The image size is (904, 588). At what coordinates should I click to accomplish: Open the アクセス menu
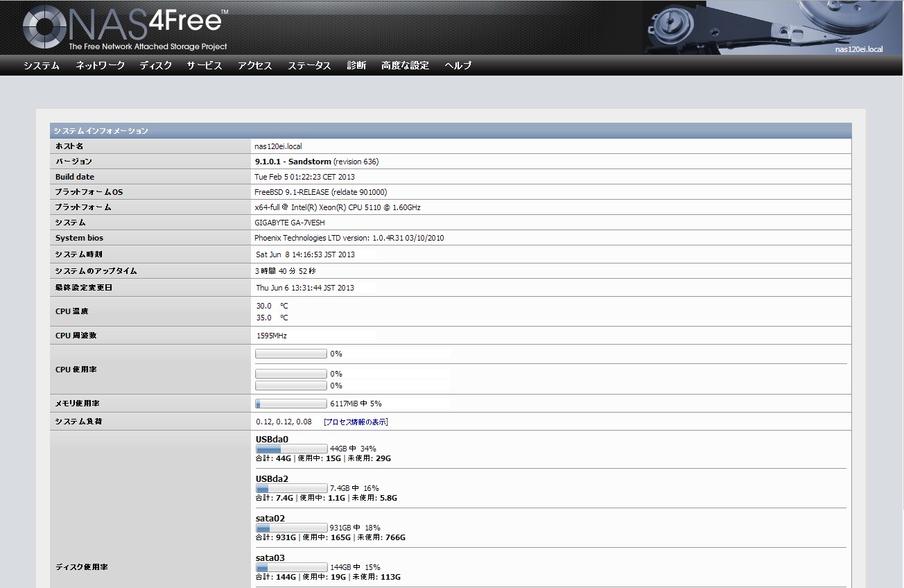[255, 65]
